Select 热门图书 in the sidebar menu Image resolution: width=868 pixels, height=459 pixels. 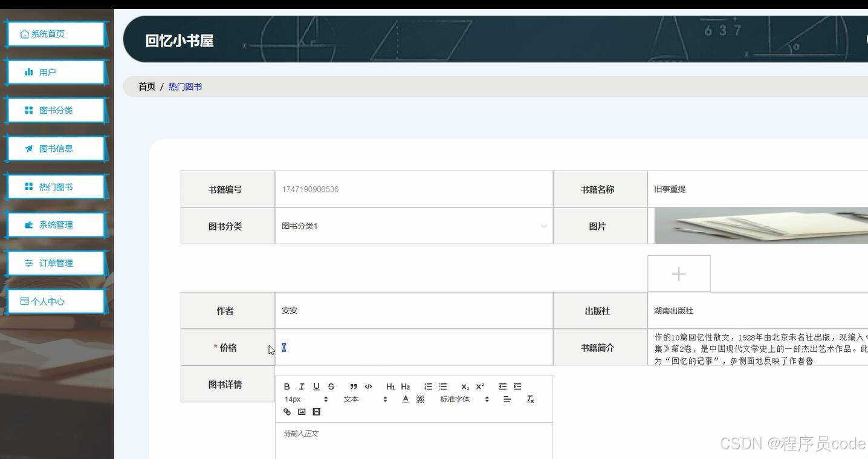pos(56,186)
